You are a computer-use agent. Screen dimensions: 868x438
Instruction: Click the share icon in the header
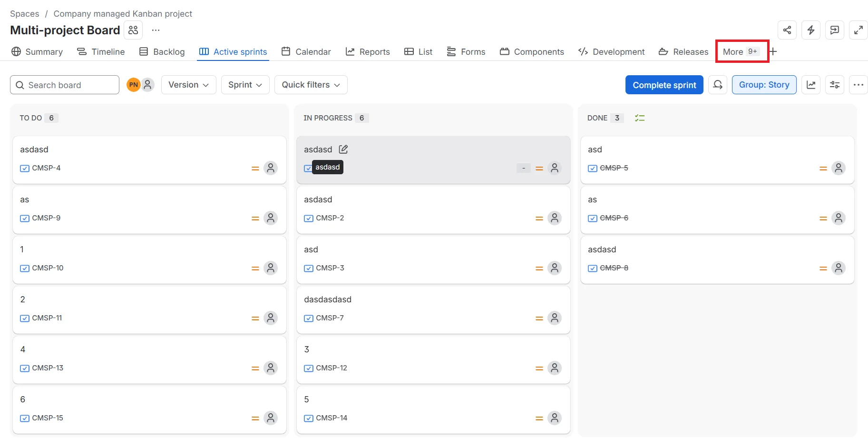pyautogui.click(x=787, y=30)
